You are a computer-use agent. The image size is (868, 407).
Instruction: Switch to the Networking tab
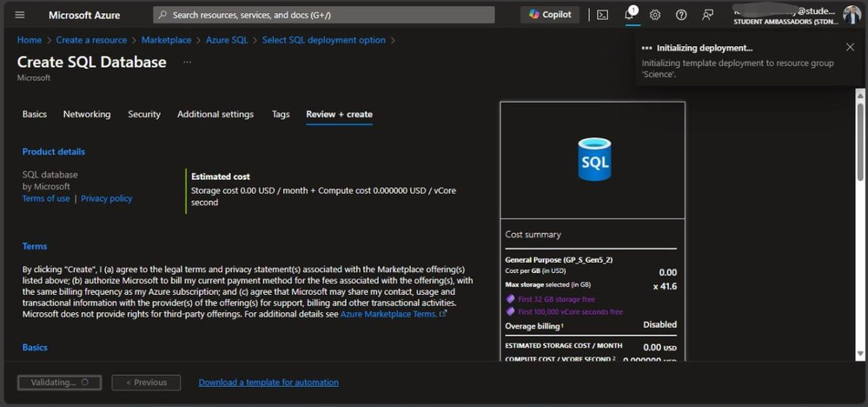[x=87, y=114]
